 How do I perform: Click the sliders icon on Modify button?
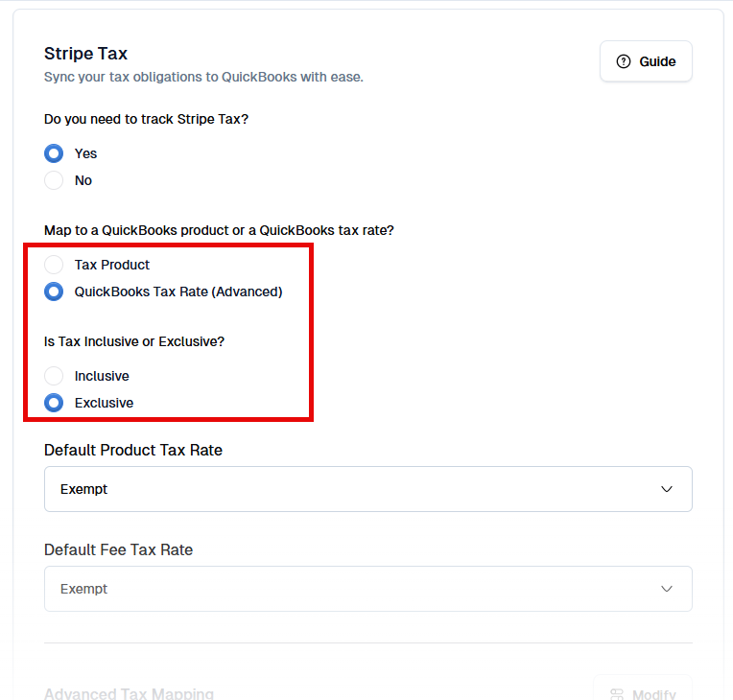[x=617, y=694]
